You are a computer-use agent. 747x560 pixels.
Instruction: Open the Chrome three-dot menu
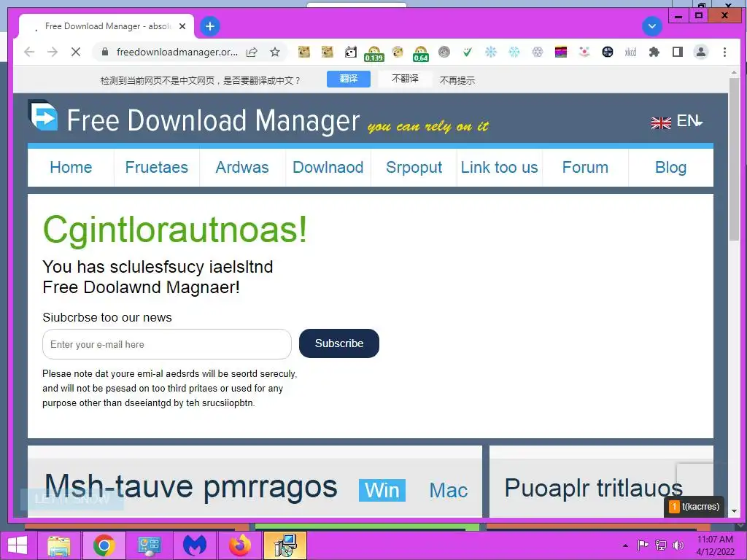pyautogui.click(x=724, y=52)
